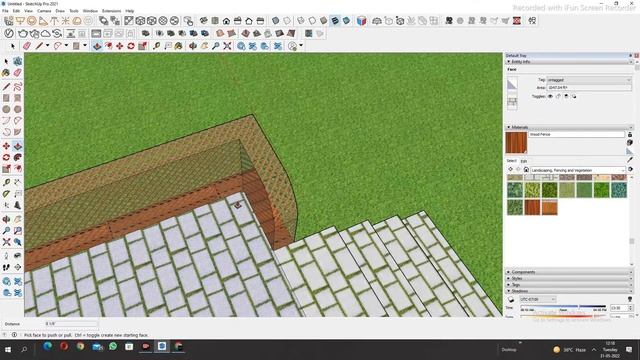Open WhatsApp from taskbar
The height and width of the screenshot is (360, 640).
click(x=113, y=347)
